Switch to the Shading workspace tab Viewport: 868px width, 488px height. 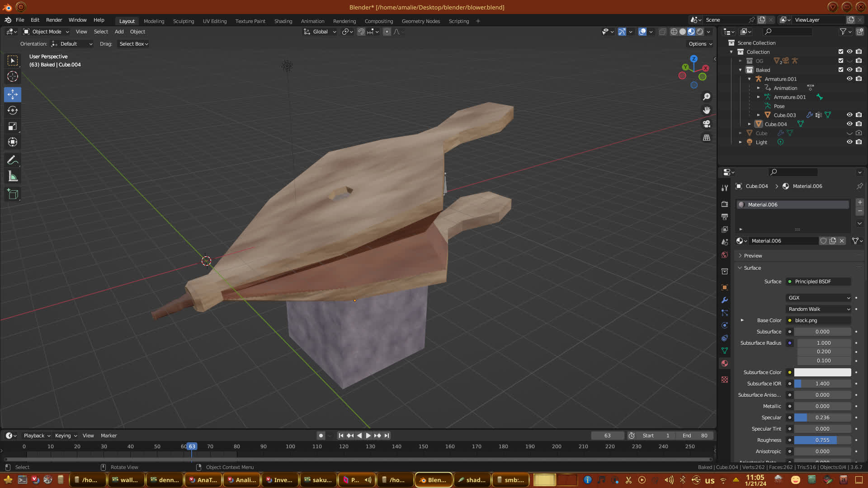(283, 21)
